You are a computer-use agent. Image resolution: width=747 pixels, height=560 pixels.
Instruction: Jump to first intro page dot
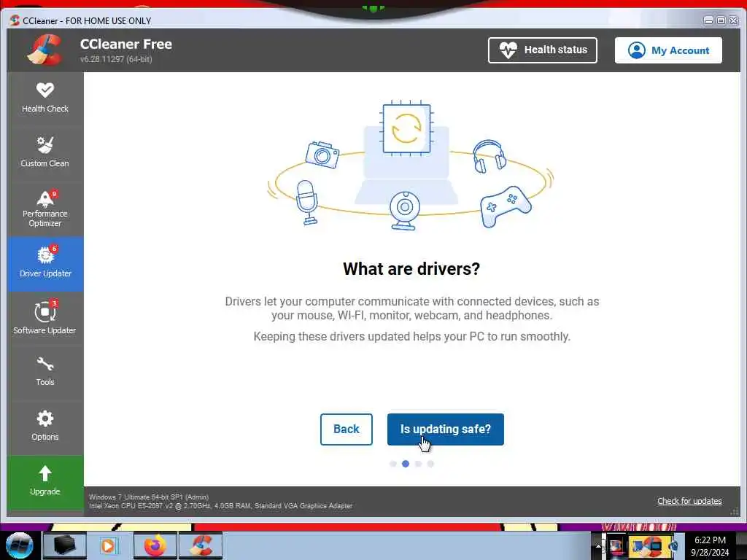(393, 464)
